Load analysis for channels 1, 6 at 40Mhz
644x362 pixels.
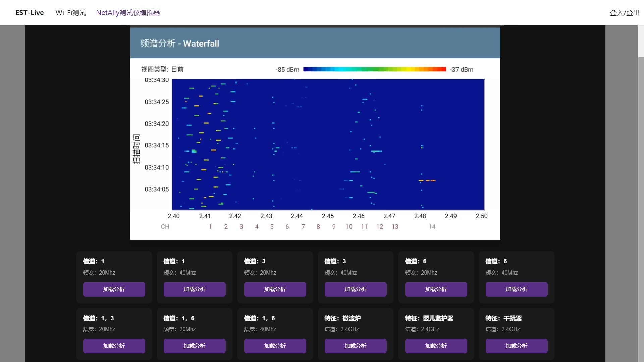tap(275, 346)
